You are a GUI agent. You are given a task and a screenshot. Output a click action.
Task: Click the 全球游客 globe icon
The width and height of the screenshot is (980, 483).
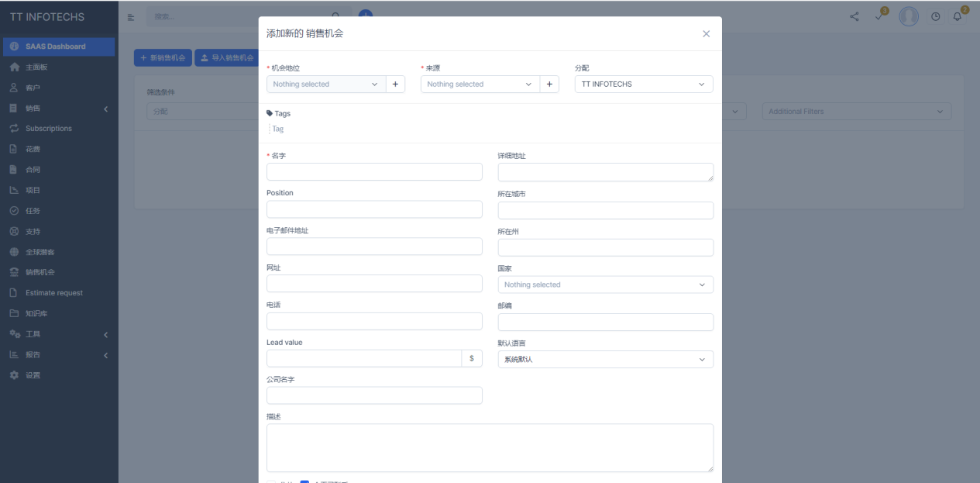[x=14, y=252]
